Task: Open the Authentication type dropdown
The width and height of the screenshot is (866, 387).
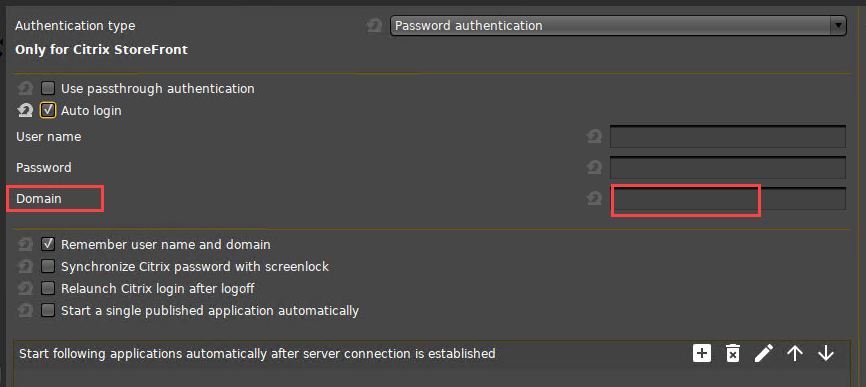Action: (x=618, y=26)
